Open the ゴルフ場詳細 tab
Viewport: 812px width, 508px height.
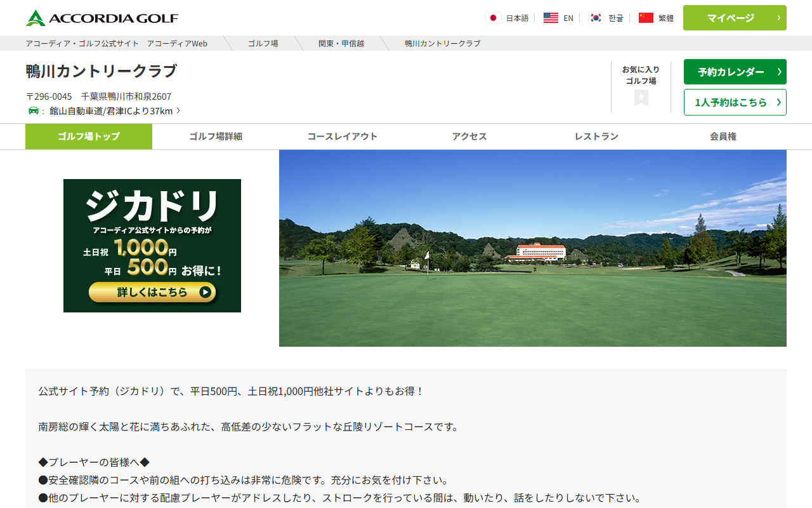pyautogui.click(x=216, y=137)
